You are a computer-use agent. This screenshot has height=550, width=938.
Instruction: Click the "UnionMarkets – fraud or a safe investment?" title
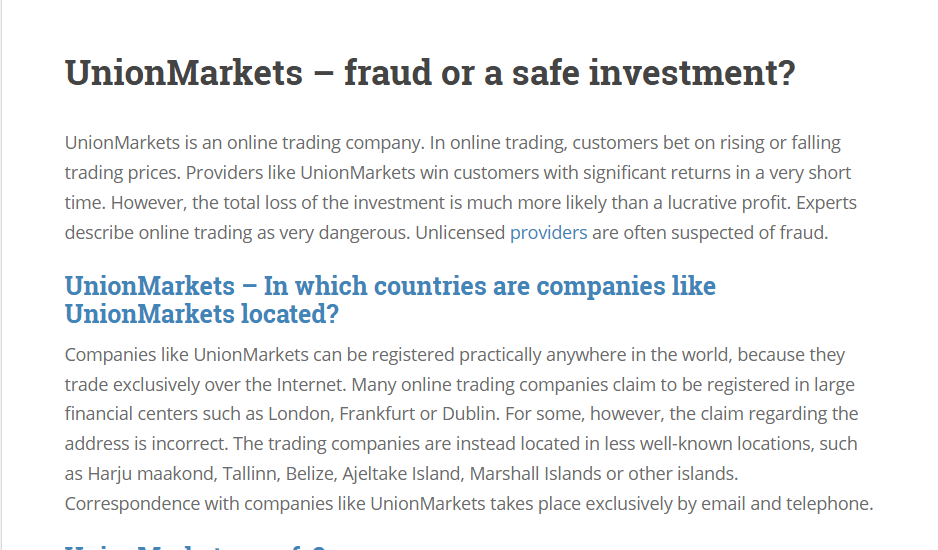pos(429,73)
